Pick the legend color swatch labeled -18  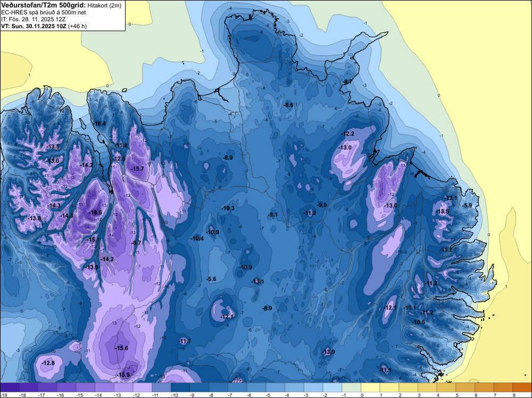29,387
